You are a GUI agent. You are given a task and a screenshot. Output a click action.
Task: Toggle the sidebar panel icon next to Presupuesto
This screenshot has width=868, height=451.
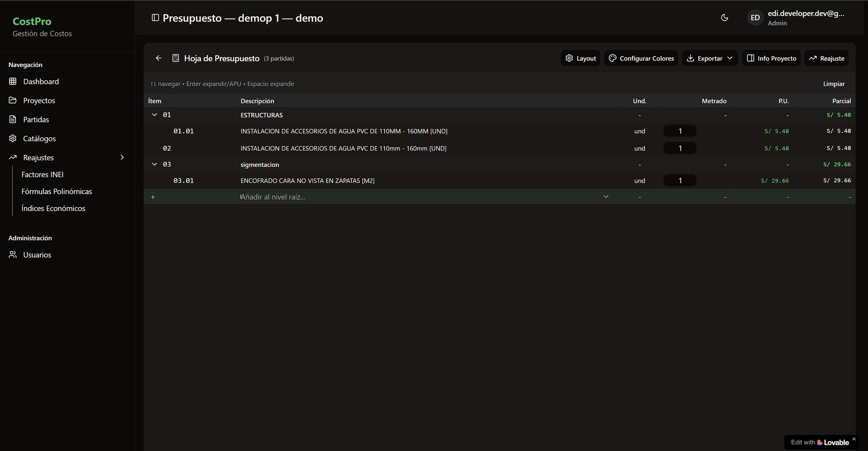[155, 18]
